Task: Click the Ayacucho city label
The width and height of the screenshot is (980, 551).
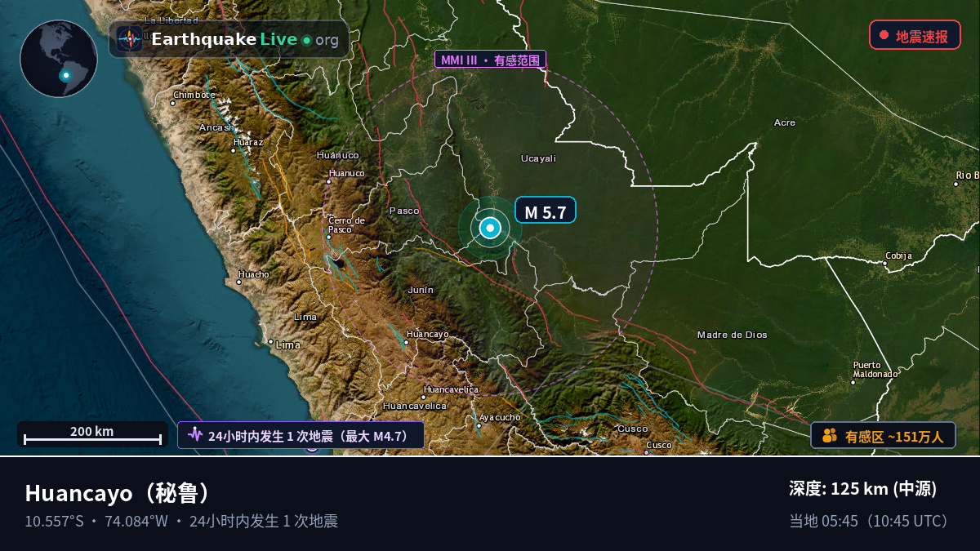Action: (x=500, y=417)
